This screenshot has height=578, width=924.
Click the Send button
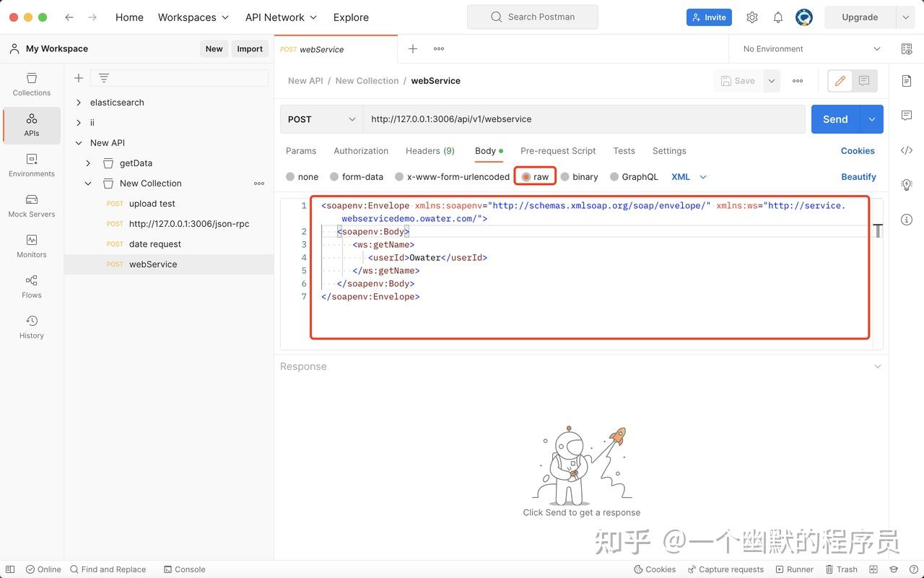click(x=834, y=118)
